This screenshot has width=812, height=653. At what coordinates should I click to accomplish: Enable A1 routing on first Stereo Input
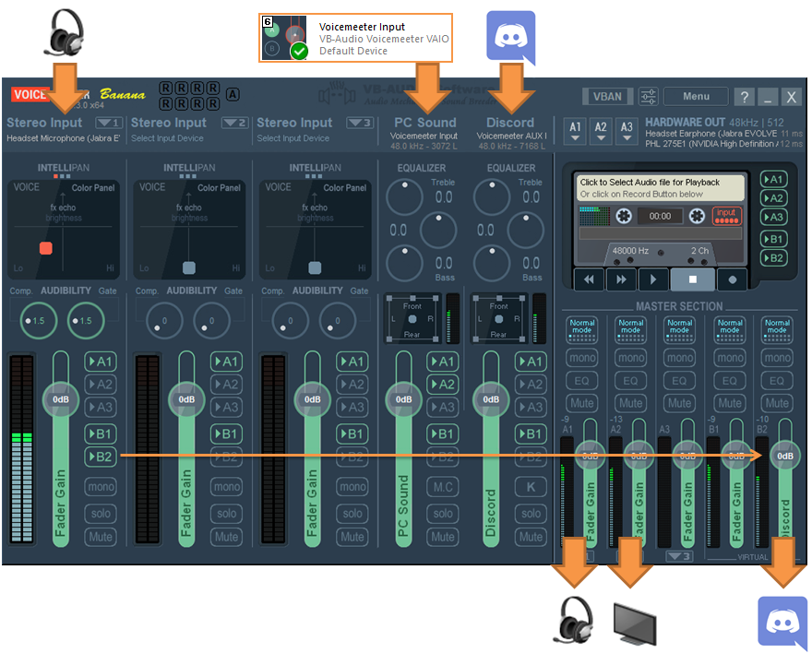coord(101,362)
